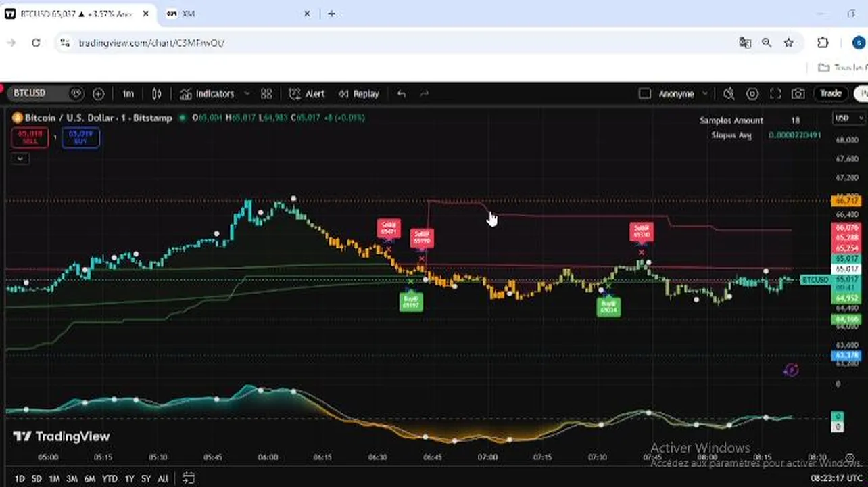Click the TradingView logo on chart

tap(62, 436)
